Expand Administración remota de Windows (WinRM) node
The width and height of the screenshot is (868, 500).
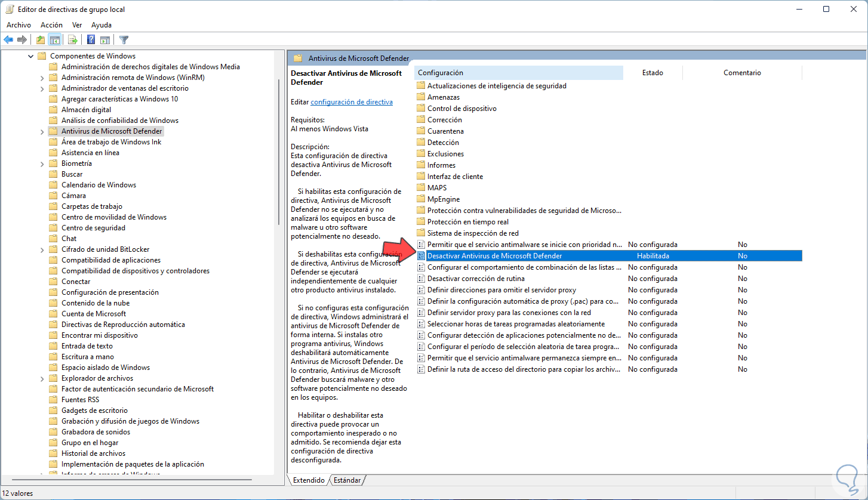coord(42,78)
